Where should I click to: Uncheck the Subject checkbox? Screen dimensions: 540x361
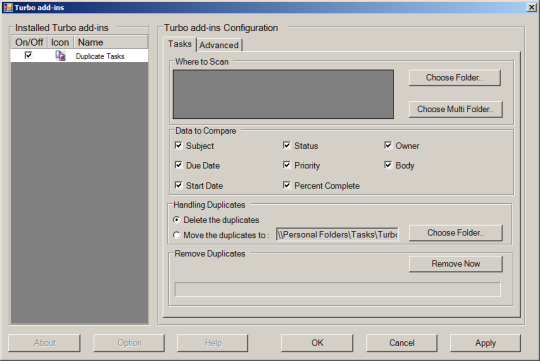(178, 145)
